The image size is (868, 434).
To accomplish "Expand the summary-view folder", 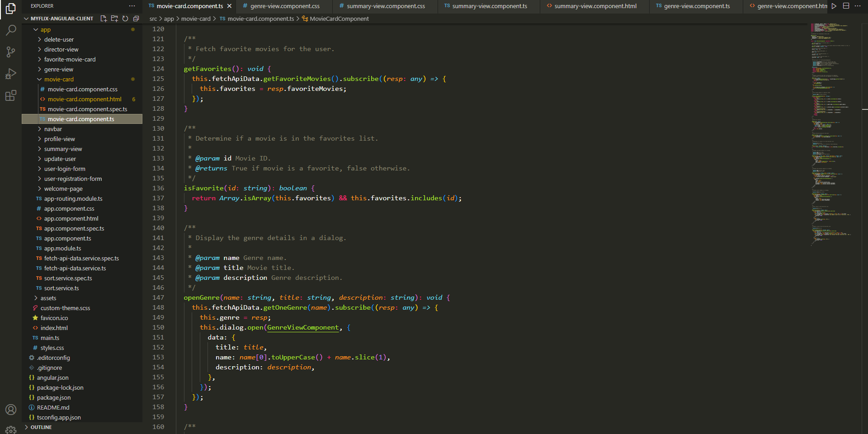I will (82, 149).
